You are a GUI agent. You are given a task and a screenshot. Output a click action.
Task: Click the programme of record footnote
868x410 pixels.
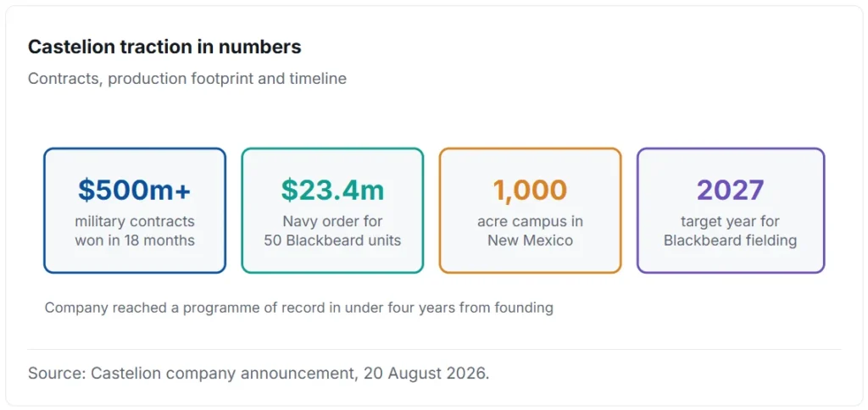click(299, 307)
